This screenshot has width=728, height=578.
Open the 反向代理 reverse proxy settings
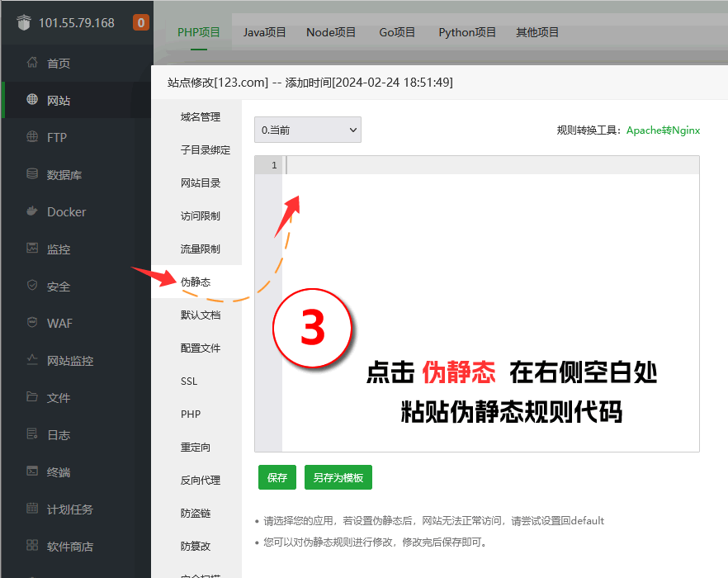(199, 480)
